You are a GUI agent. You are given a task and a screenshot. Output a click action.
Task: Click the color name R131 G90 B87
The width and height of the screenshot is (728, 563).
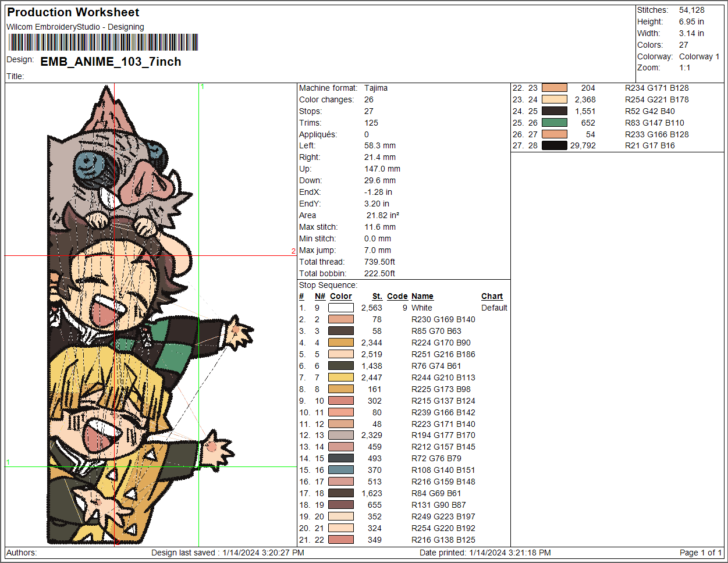click(x=439, y=505)
